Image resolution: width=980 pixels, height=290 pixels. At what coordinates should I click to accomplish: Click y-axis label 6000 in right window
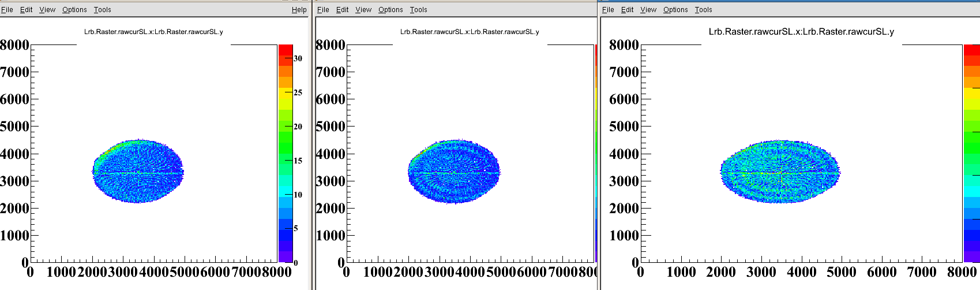624,99
